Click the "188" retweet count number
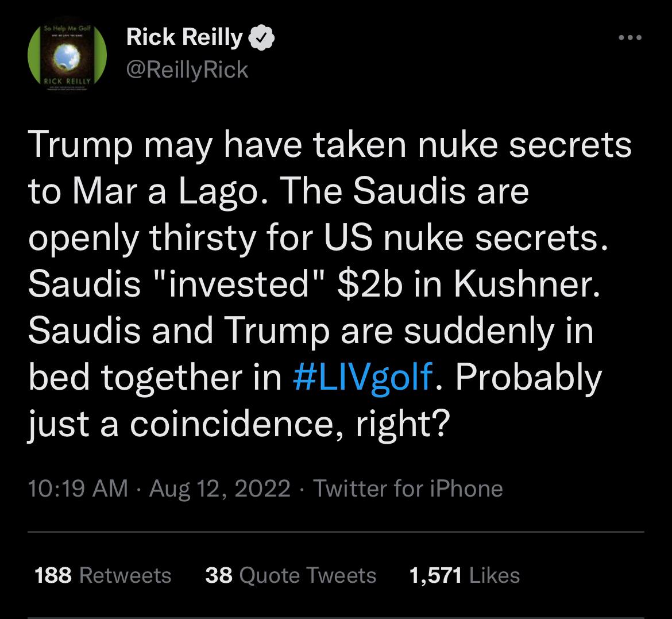This screenshot has width=672, height=619. point(53,575)
